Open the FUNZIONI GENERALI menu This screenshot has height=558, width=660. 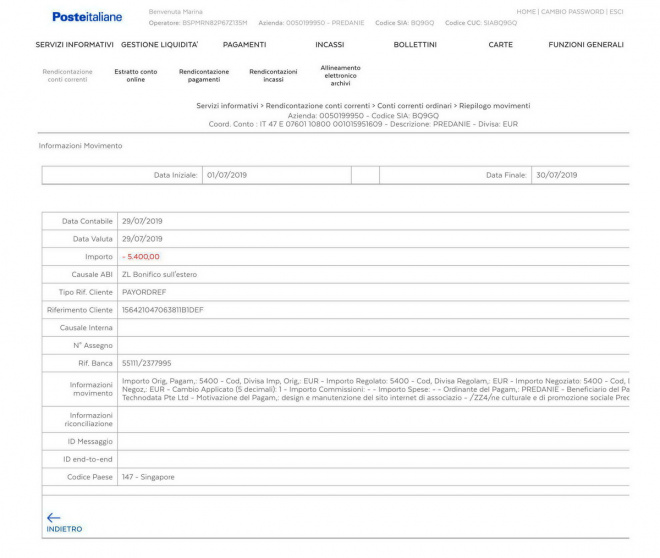[585, 45]
